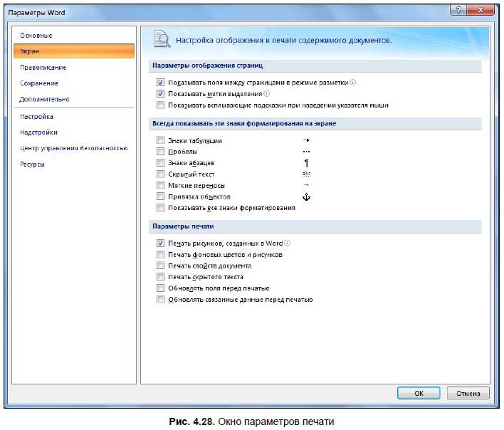Click the help question mark button

tap(458, 10)
